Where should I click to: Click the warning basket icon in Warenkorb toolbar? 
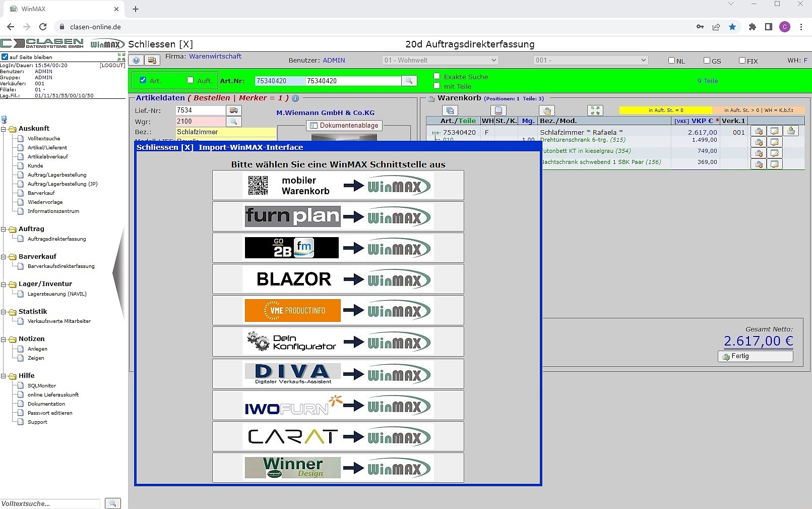pyautogui.click(x=547, y=110)
